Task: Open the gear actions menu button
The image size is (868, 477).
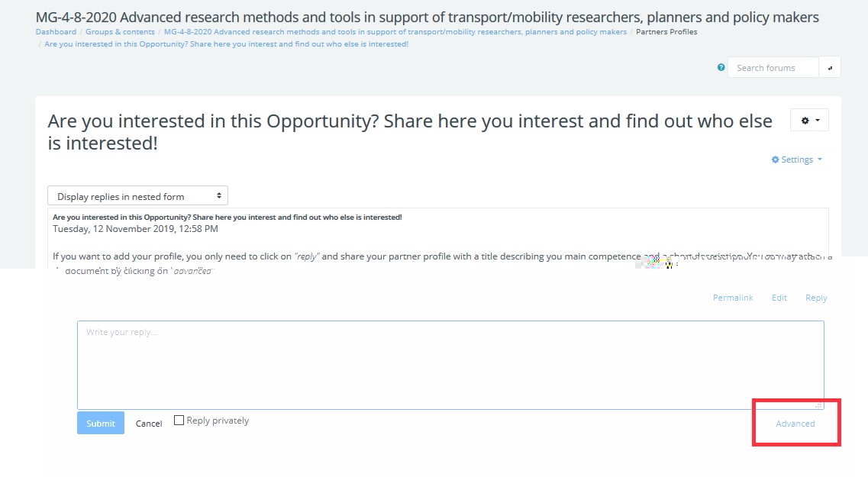Action: pyautogui.click(x=809, y=121)
